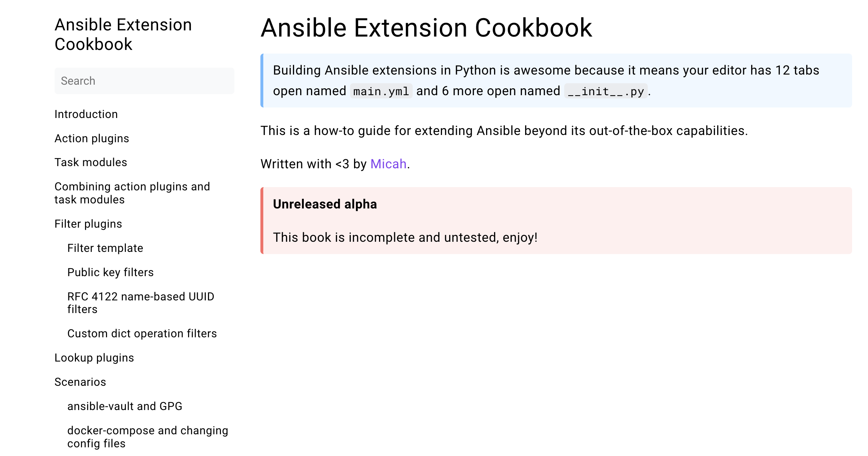Open the Scenarios section

[80, 382]
